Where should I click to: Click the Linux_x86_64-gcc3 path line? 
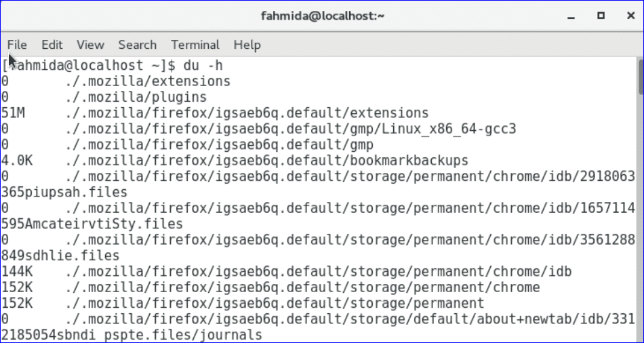click(291, 128)
